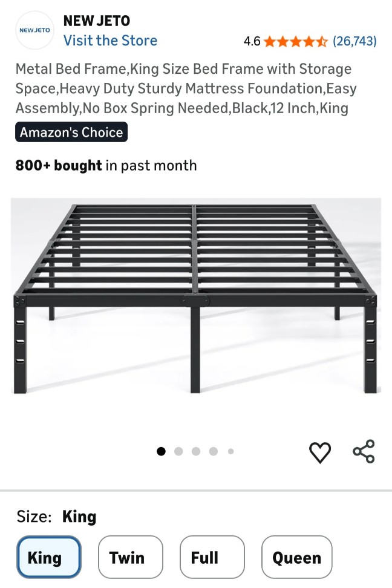
Task: Tap the last small carousel dot
Action: (230, 451)
